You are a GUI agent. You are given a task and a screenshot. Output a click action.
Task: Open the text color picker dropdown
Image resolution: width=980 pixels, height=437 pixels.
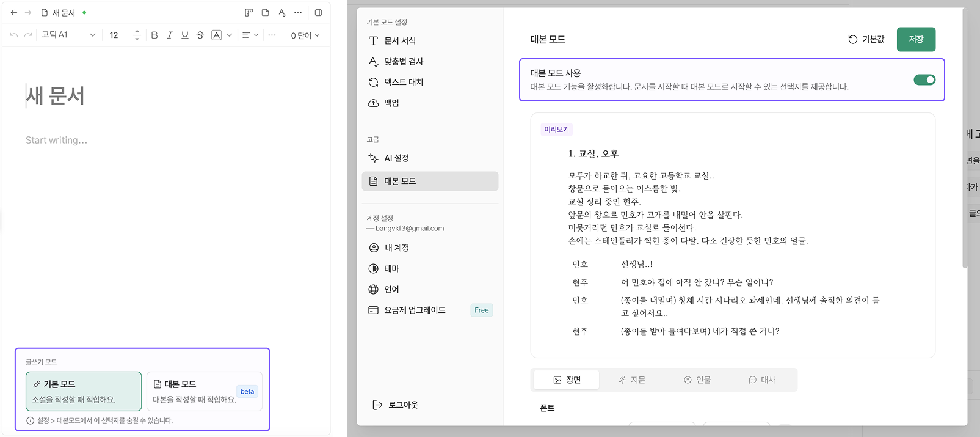coord(229,35)
